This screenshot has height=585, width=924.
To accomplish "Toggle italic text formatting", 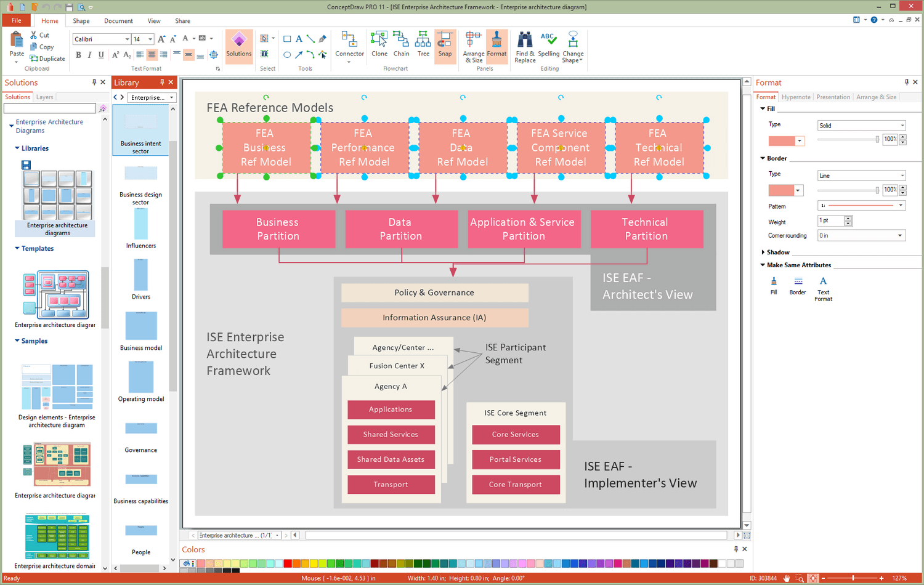I will (x=90, y=55).
